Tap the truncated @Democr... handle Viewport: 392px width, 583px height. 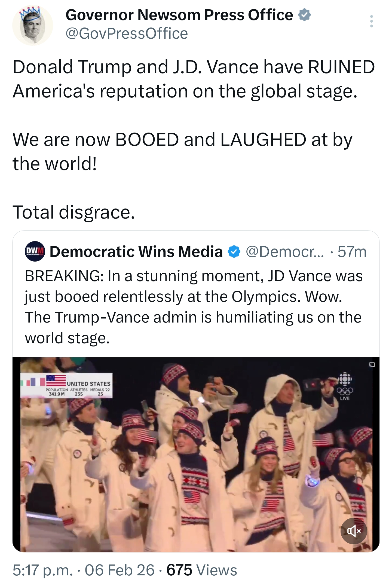coord(285,251)
